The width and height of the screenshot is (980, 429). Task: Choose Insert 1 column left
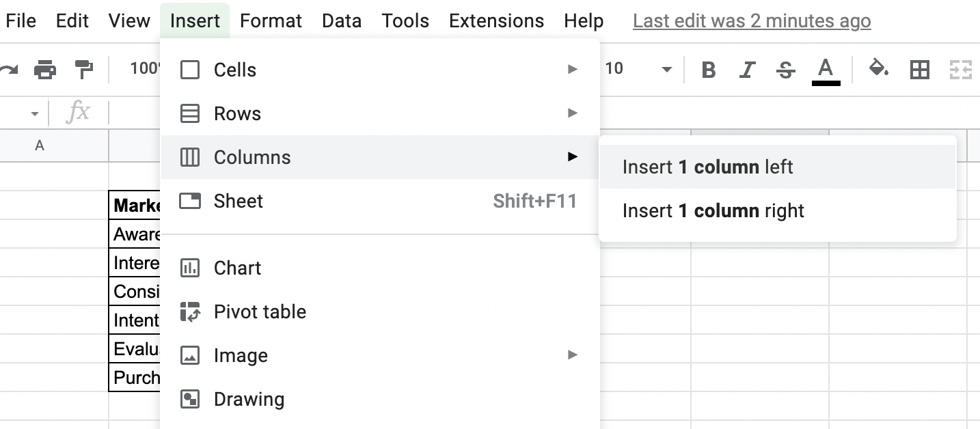pos(708,167)
